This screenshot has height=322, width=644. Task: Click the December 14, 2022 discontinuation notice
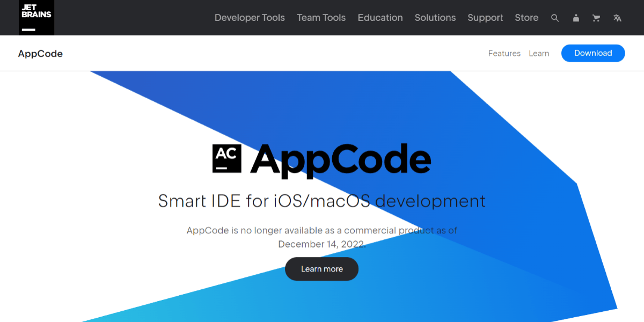point(321,237)
